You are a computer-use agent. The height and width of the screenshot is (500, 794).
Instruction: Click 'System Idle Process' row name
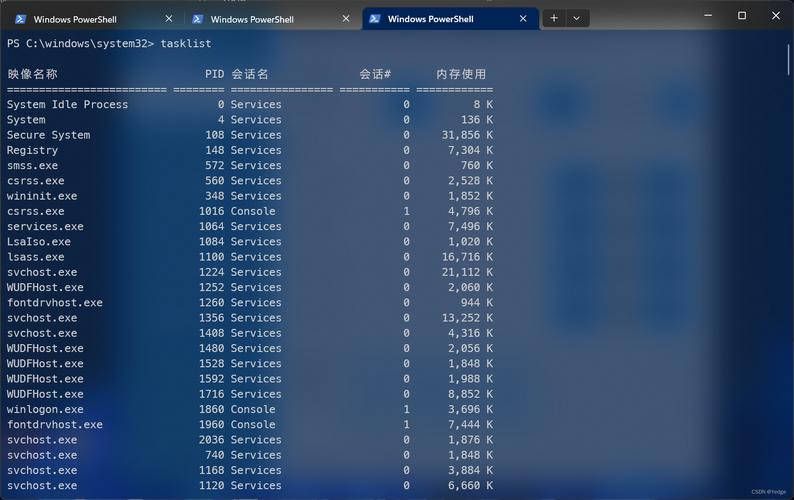[67, 104]
